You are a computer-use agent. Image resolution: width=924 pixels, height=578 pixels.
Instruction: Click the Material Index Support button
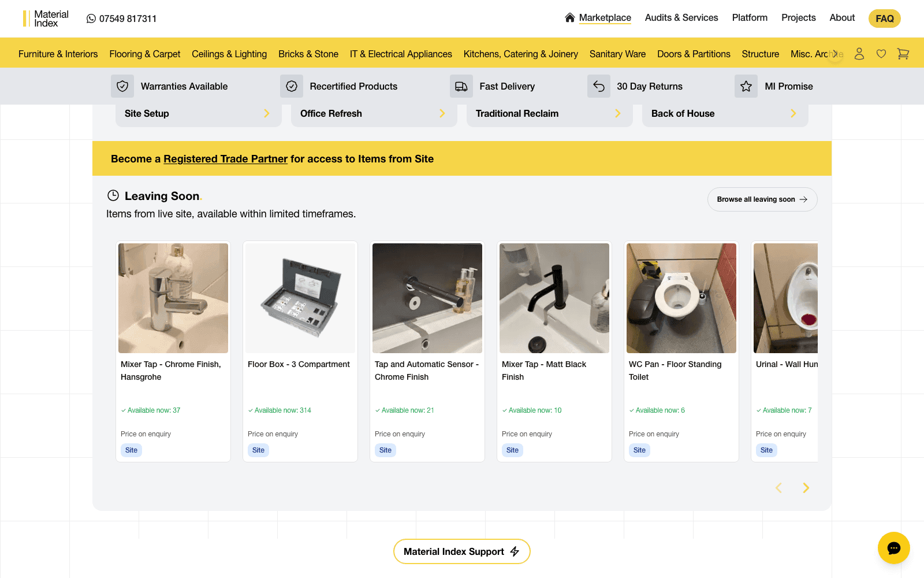click(x=462, y=551)
